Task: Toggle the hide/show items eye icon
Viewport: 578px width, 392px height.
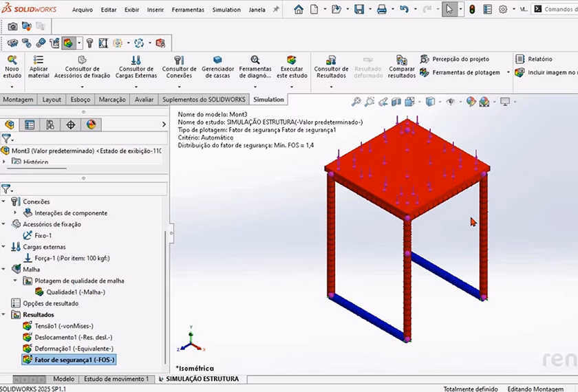Action: pyautogui.click(x=451, y=102)
